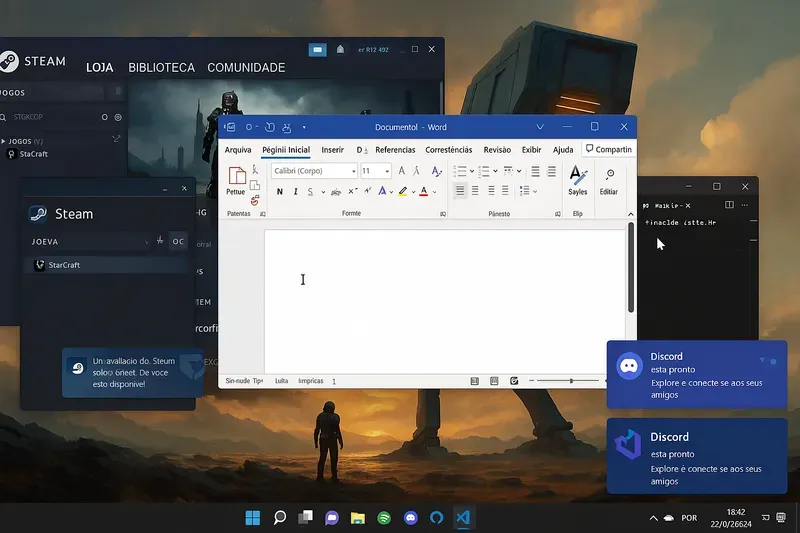This screenshot has width=800, height=533.
Task: Open COMUNIDADE in Steam
Action: (x=246, y=67)
